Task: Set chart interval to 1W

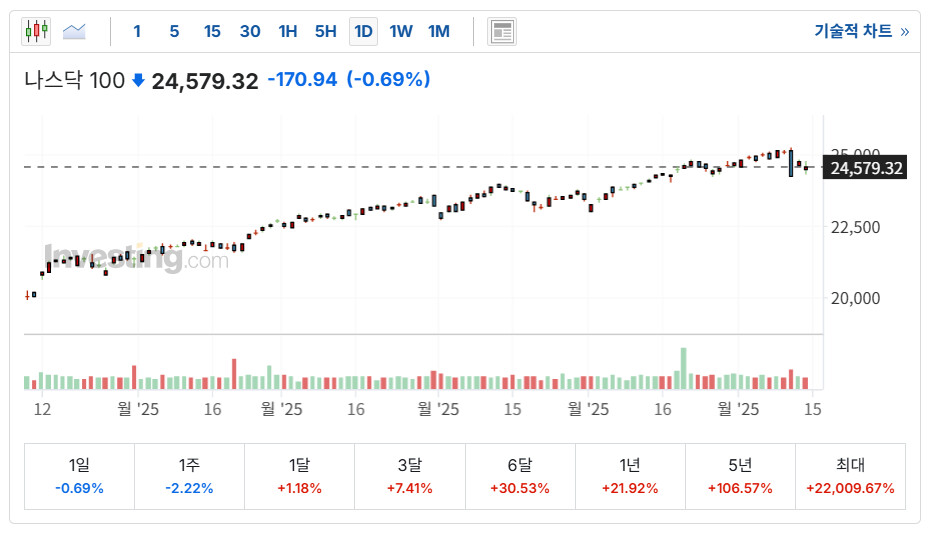Action: [401, 31]
